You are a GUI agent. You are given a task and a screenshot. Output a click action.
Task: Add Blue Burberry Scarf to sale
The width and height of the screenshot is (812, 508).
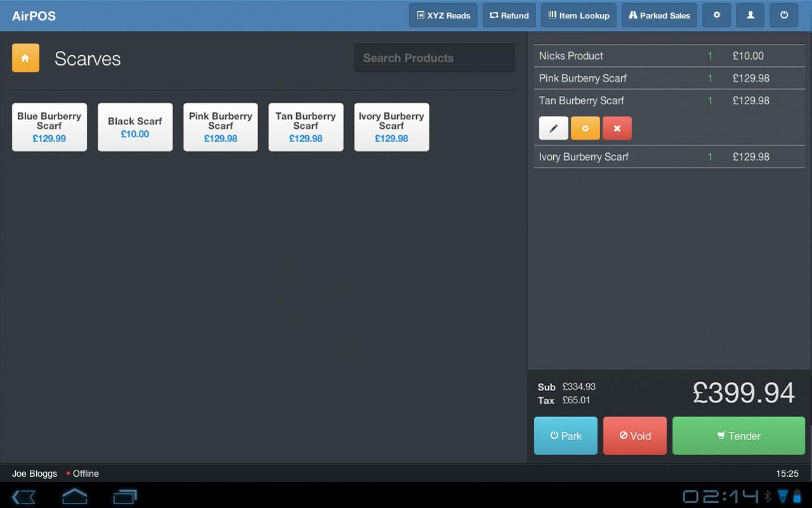[49, 127]
